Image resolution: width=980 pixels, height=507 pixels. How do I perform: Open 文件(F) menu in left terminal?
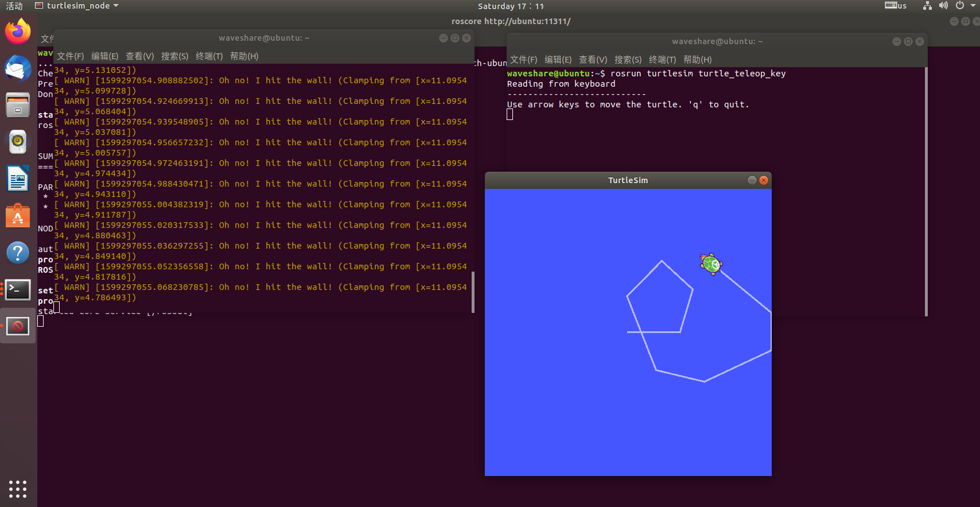tap(71, 56)
